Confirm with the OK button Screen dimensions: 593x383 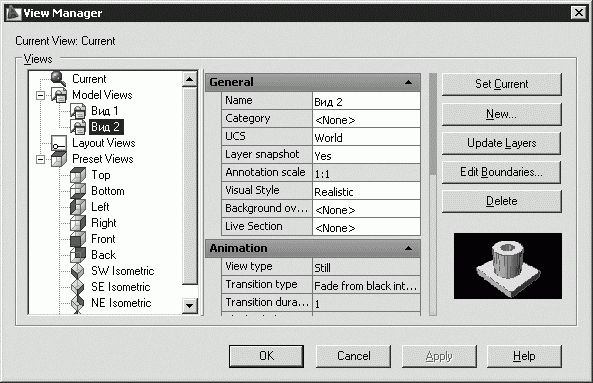(266, 356)
